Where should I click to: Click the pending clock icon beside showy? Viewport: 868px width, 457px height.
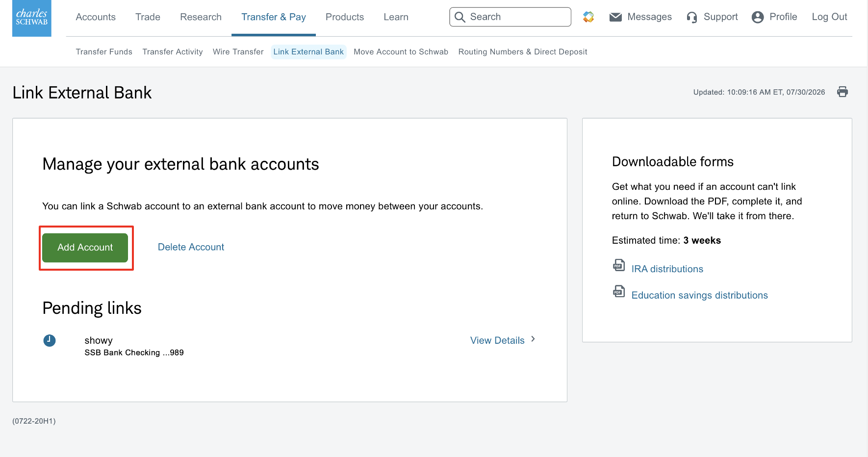pos(50,340)
